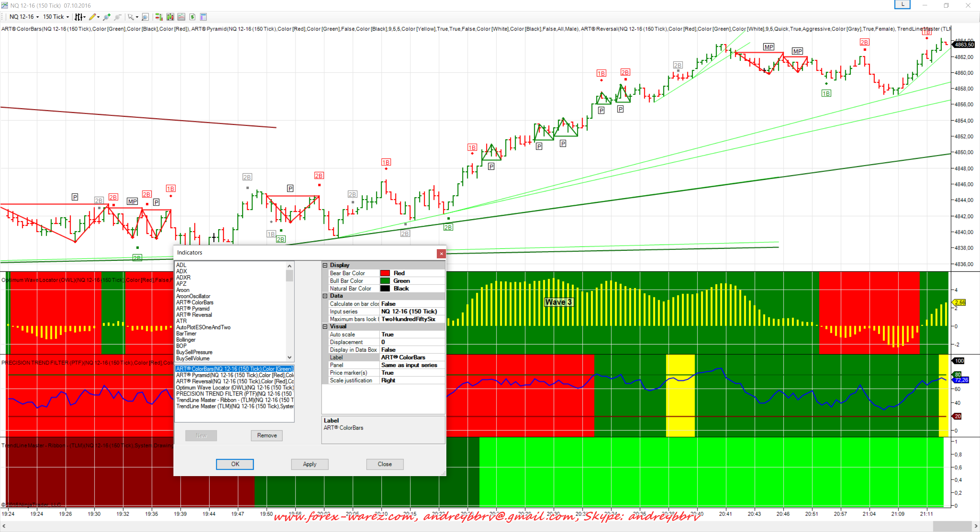Screen dimensions: 980x532
Task: Open the Indicators line chart icon
Action: tap(181, 17)
